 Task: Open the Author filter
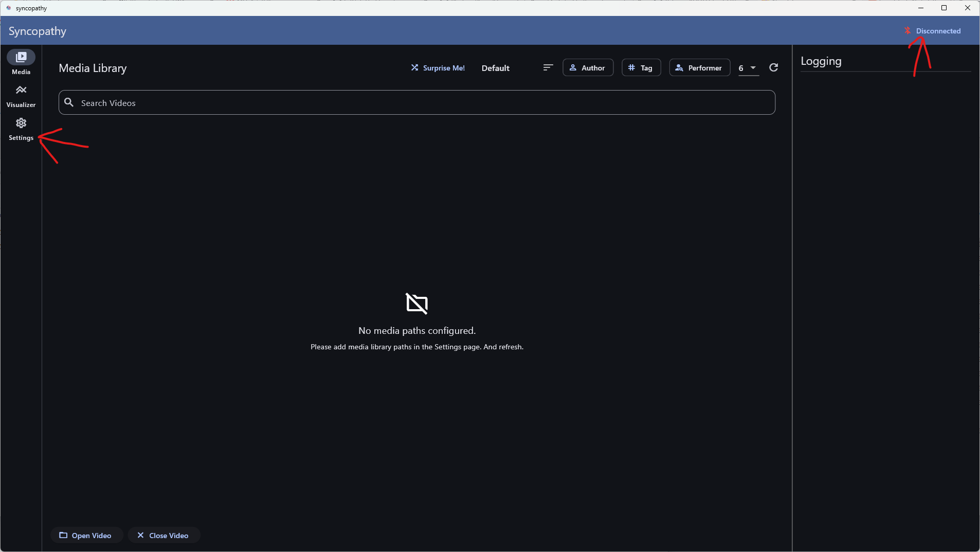pyautogui.click(x=588, y=68)
